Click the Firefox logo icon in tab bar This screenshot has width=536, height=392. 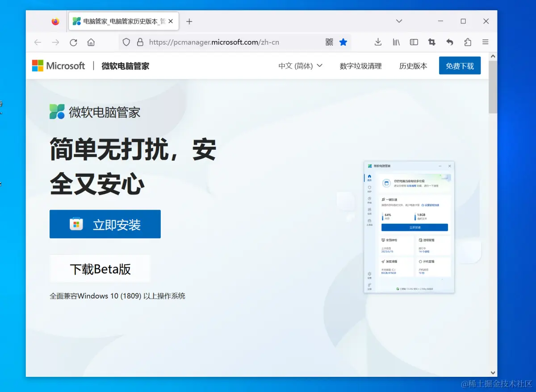click(55, 21)
